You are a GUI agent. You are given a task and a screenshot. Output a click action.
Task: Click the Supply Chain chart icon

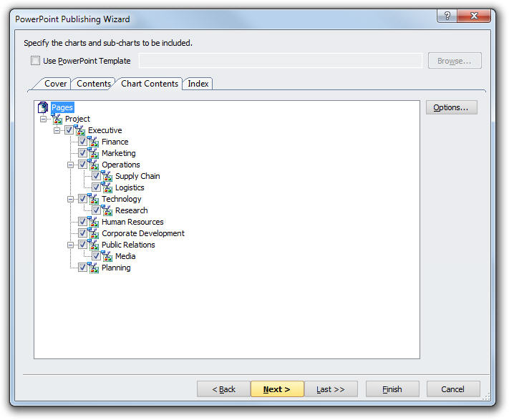pyautogui.click(x=107, y=176)
